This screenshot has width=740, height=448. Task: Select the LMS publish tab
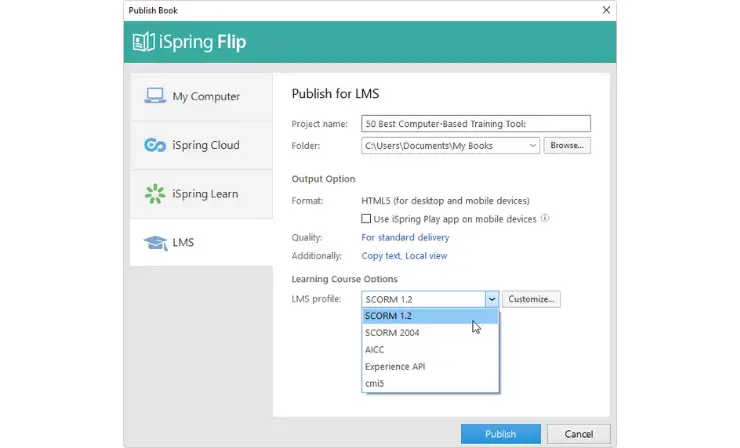tap(201, 242)
